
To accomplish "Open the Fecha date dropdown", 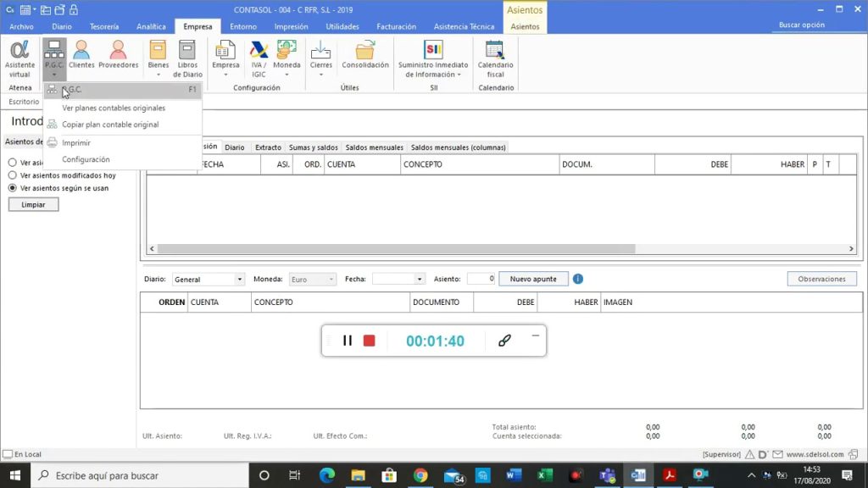I will tap(419, 279).
